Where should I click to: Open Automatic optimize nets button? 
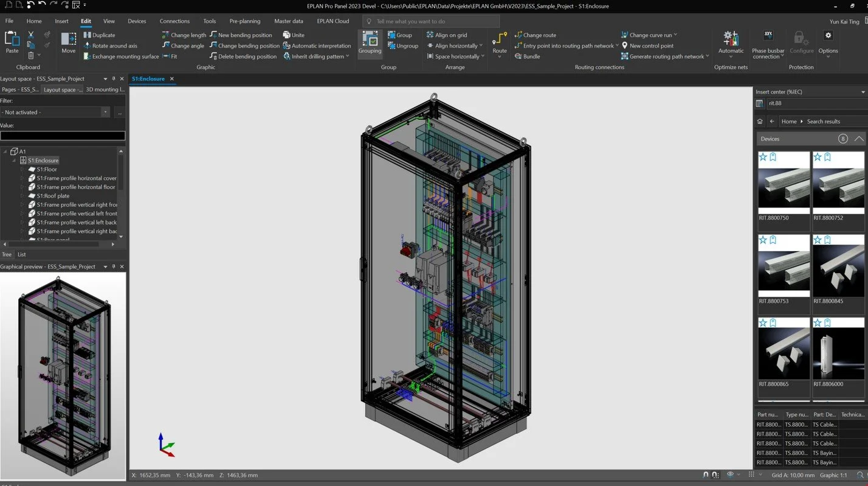[x=731, y=44]
